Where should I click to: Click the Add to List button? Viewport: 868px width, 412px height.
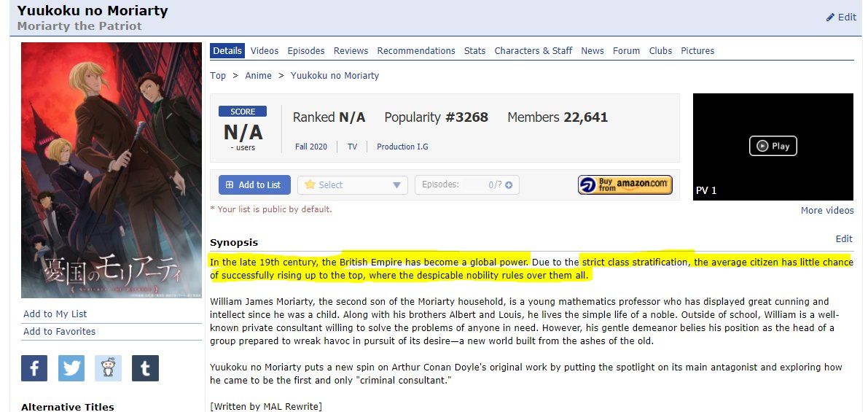coord(254,185)
